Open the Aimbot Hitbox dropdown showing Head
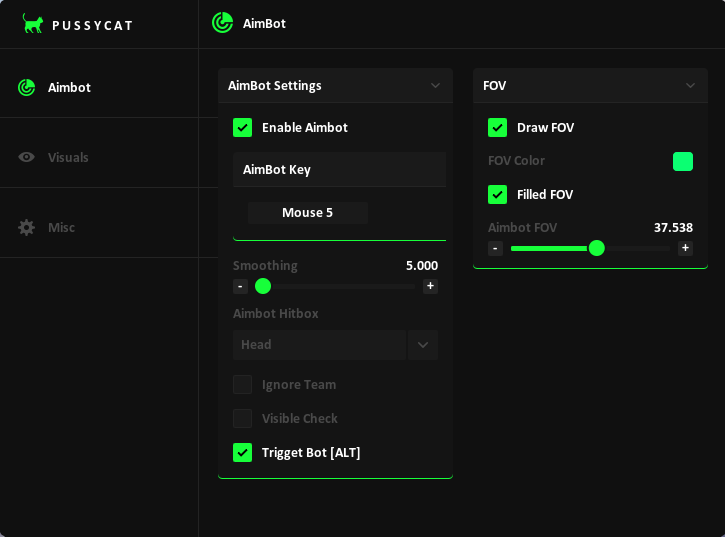725x537 pixels. pos(334,345)
